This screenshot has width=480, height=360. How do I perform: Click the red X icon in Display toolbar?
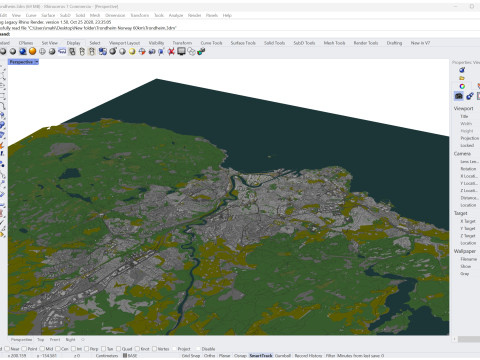click(x=171, y=51)
